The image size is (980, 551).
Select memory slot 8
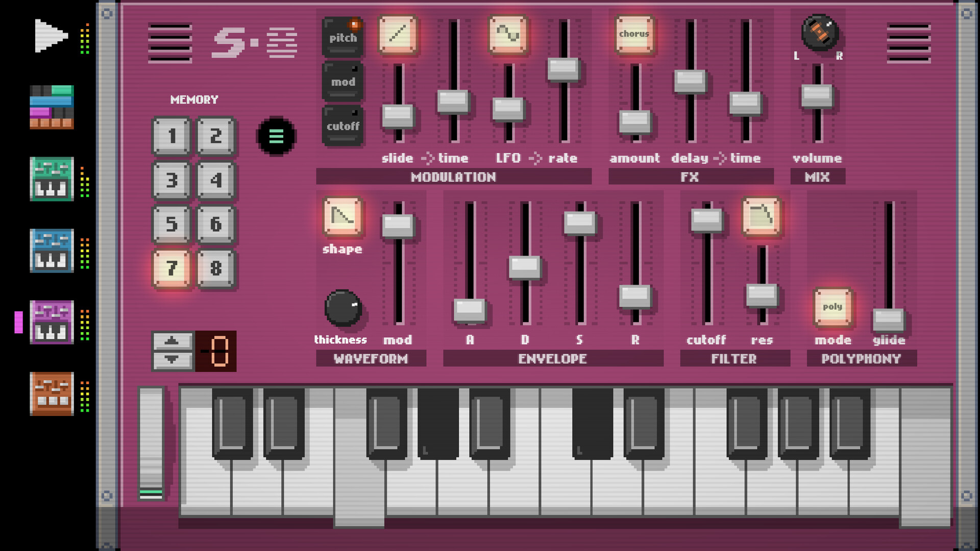coord(217,269)
